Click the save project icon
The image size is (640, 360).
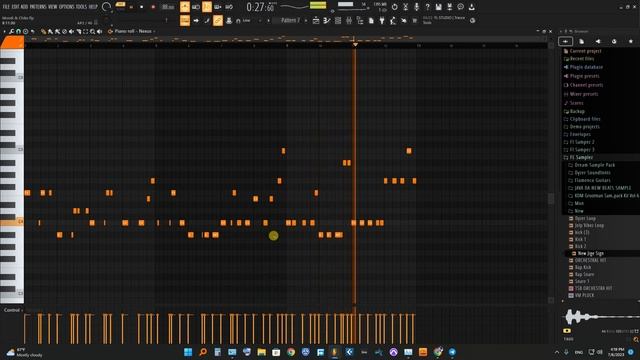[x=438, y=7]
